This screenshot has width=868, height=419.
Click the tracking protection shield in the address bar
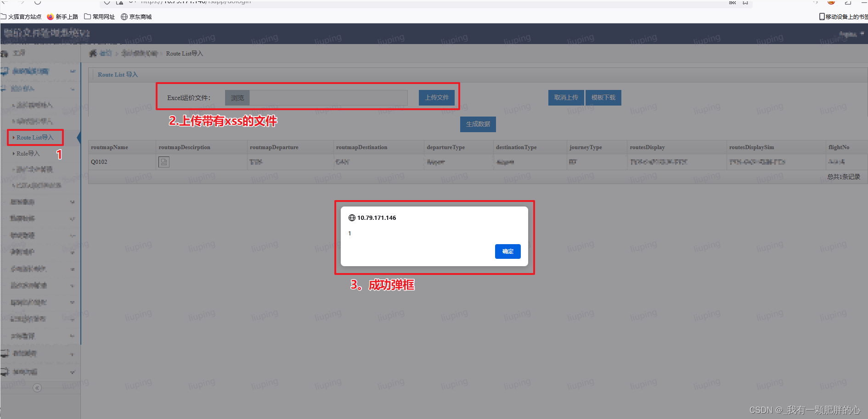(107, 2)
